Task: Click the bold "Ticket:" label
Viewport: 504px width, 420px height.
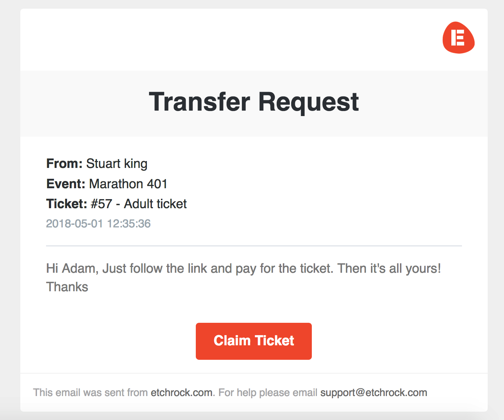Action: click(67, 204)
